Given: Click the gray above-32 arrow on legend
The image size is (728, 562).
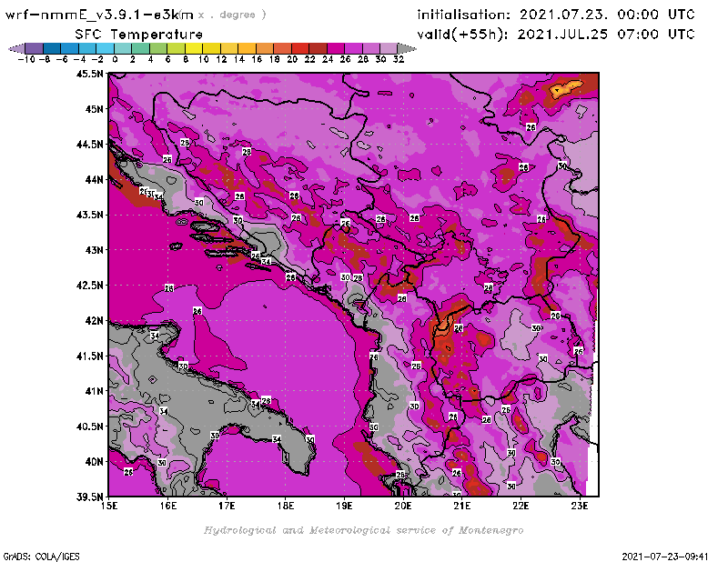Looking at the screenshot, I should pos(406,48).
